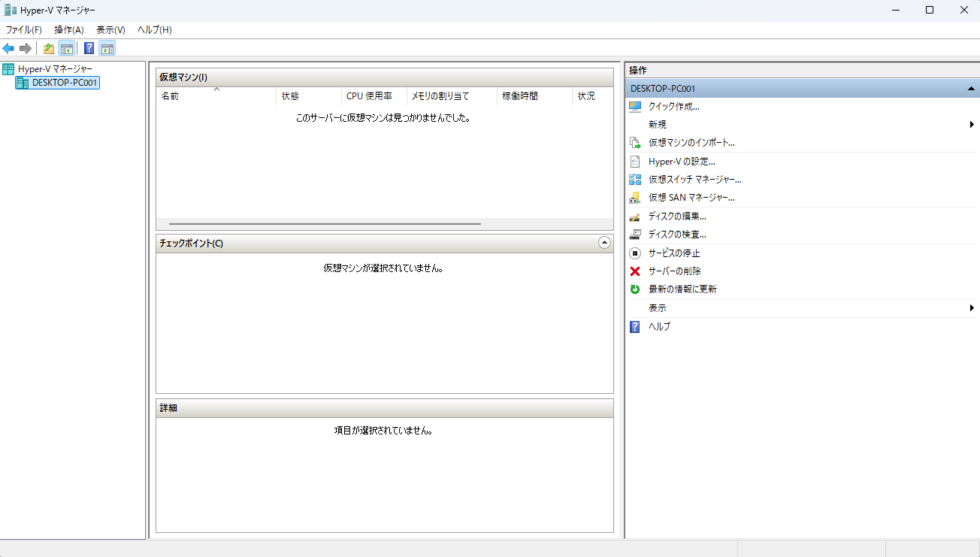The width and height of the screenshot is (980, 557).
Task: Click the 操作 pane title header
Action: pyautogui.click(x=802, y=70)
